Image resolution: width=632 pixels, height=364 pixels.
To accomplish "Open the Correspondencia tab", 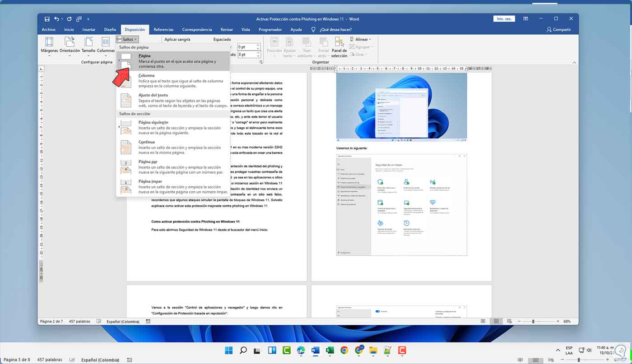I will (x=197, y=30).
